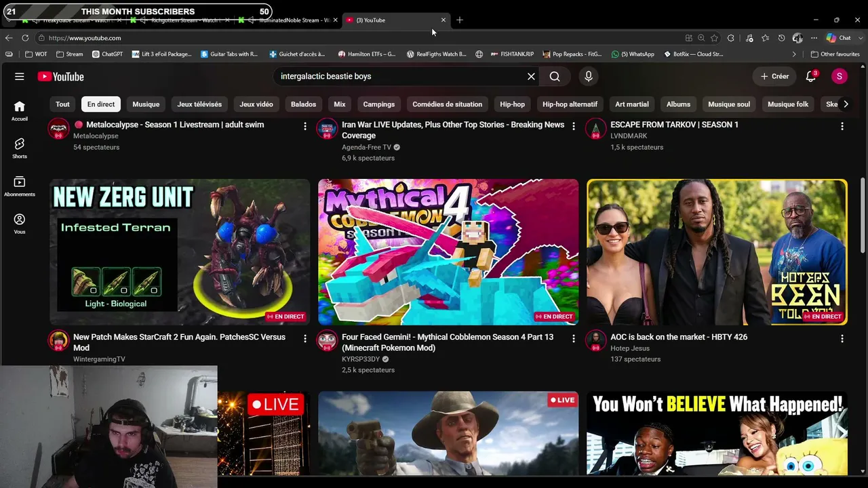868x488 pixels.
Task: Open Copilot Chat in the toolbar
Action: coord(839,38)
